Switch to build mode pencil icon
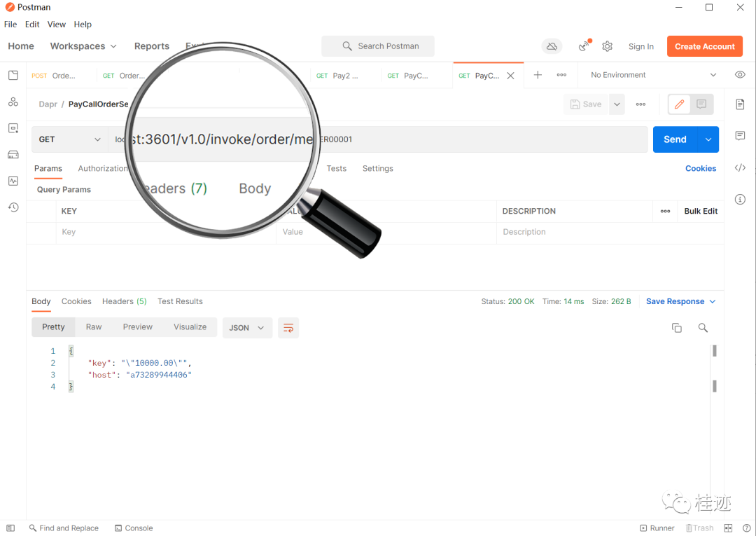The image size is (756, 536). tap(679, 104)
